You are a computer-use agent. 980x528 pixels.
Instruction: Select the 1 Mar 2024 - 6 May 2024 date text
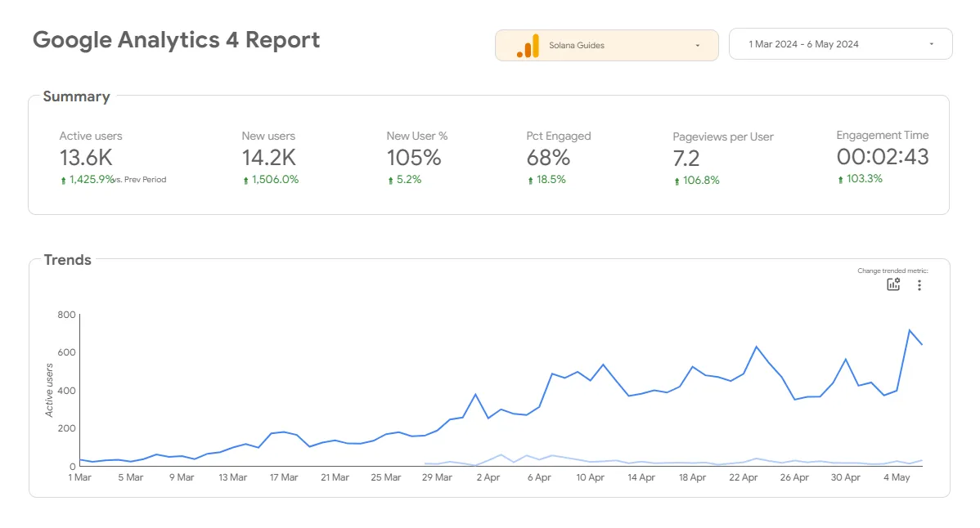coord(803,45)
